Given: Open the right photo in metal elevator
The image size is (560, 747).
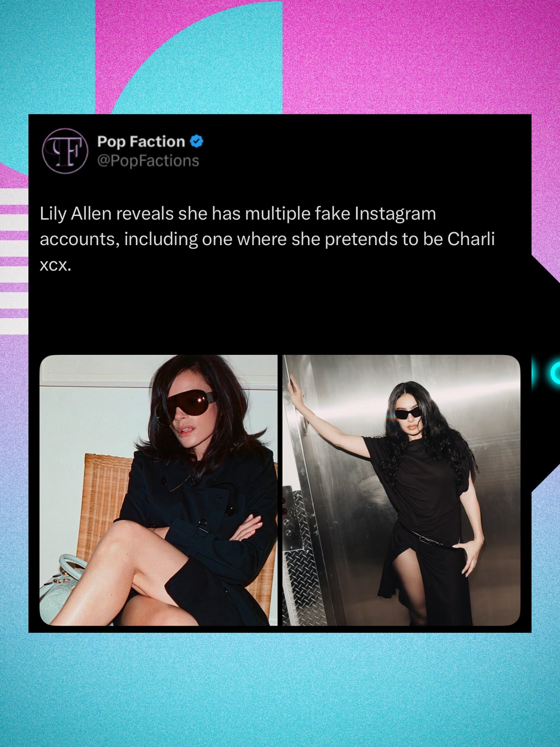Looking at the screenshot, I should coord(401,490).
